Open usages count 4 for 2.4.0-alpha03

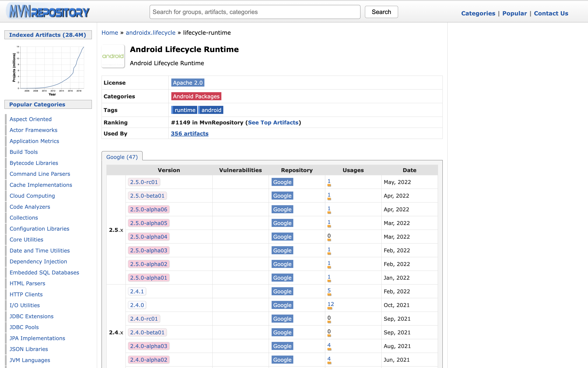329,345
